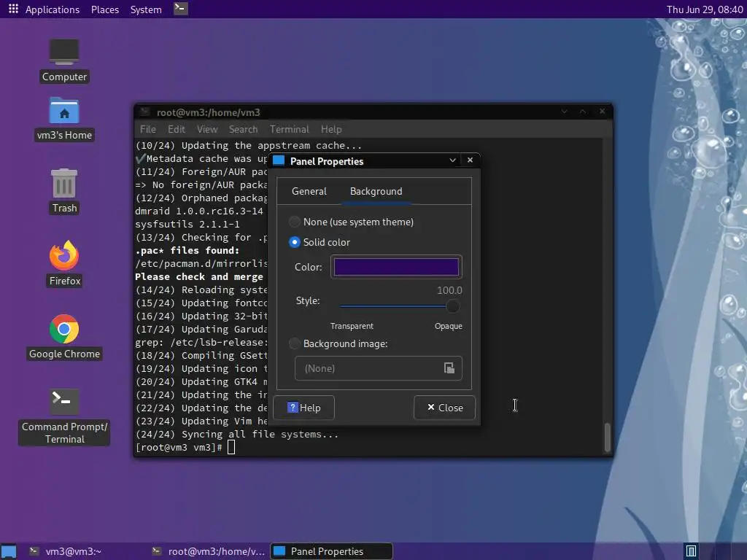Launch Firefox from the desktop

[64, 255]
